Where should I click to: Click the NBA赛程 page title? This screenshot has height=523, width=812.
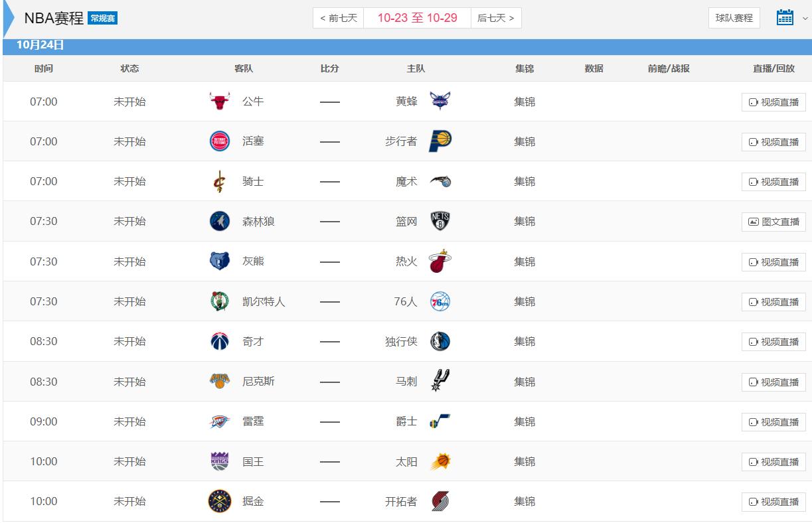pyautogui.click(x=54, y=18)
